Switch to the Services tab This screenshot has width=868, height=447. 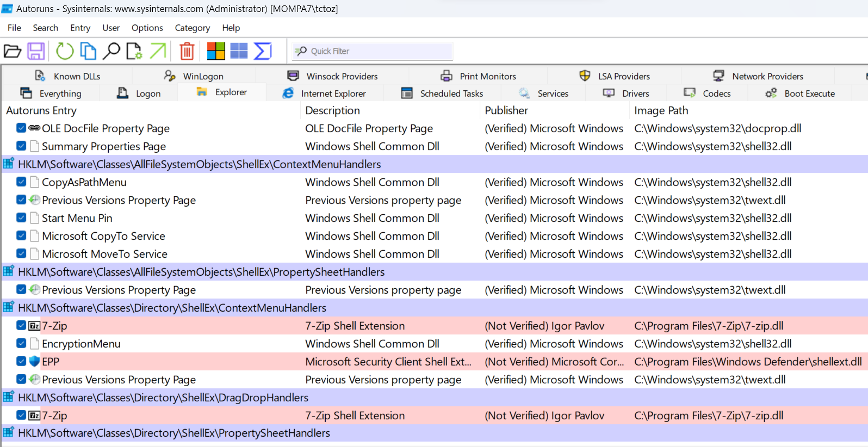[543, 93]
